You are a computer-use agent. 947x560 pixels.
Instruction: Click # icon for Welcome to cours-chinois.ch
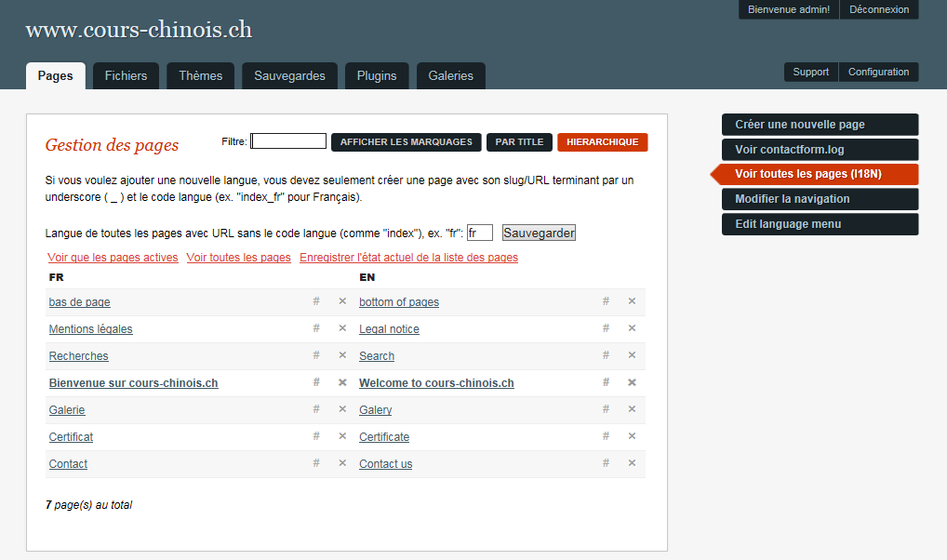[x=606, y=381]
